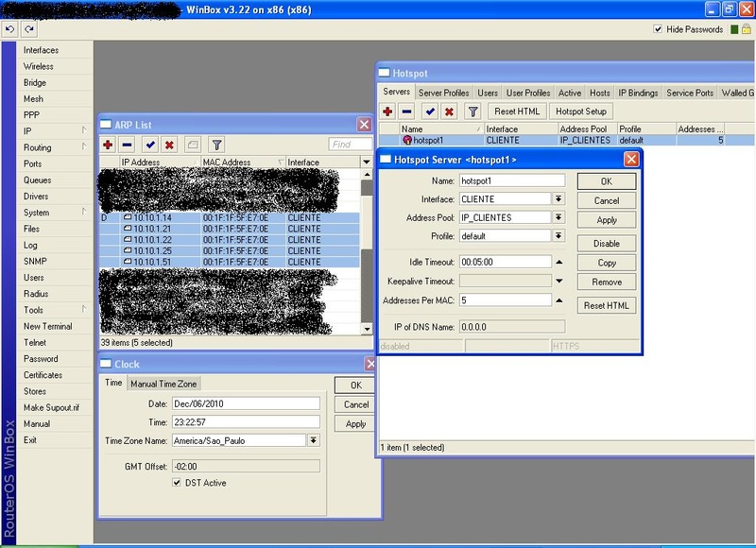The image size is (756, 548).
Task: Click the red X disable icon in Hotspot
Action: pos(449,111)
